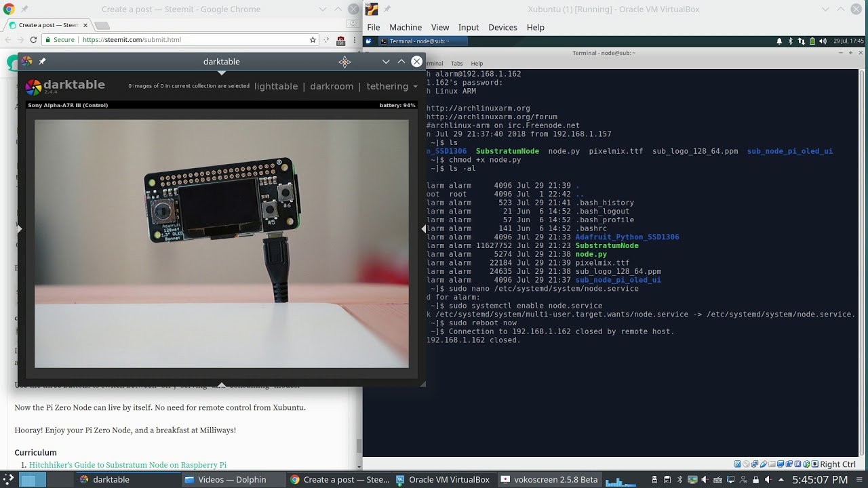
Task: Open the KDE application launcher
Action: (x=9, y=480)
